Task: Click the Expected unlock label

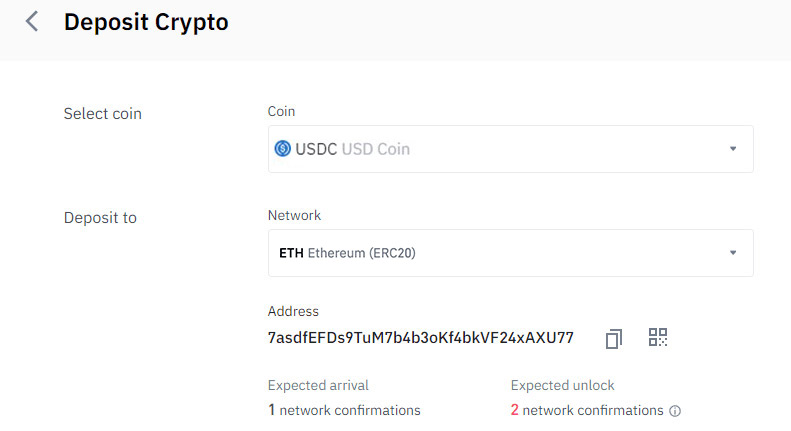Action: (x=562, y=385)
